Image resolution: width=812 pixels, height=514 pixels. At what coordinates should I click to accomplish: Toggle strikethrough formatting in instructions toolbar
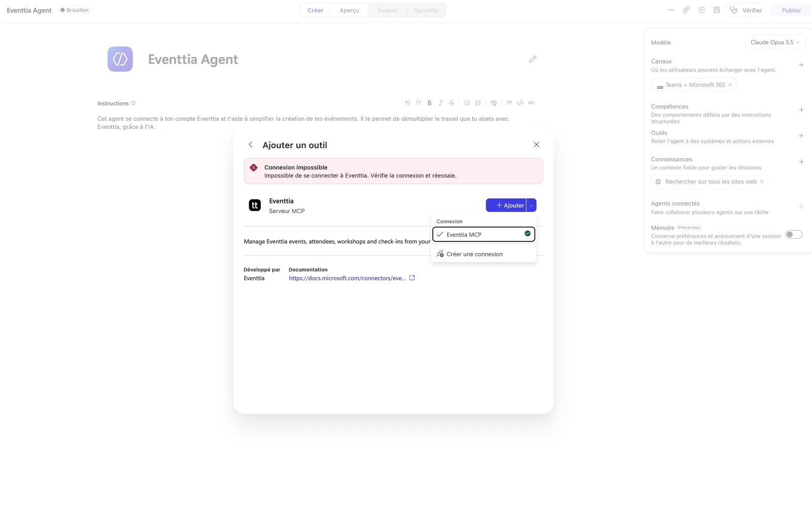click(x=452, y=102)
